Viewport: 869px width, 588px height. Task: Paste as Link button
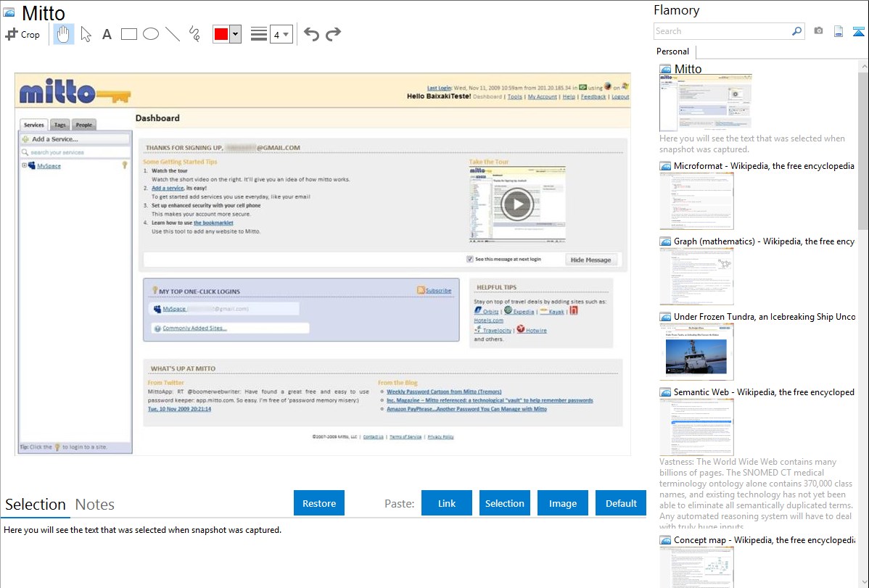(x=447, y=503)
